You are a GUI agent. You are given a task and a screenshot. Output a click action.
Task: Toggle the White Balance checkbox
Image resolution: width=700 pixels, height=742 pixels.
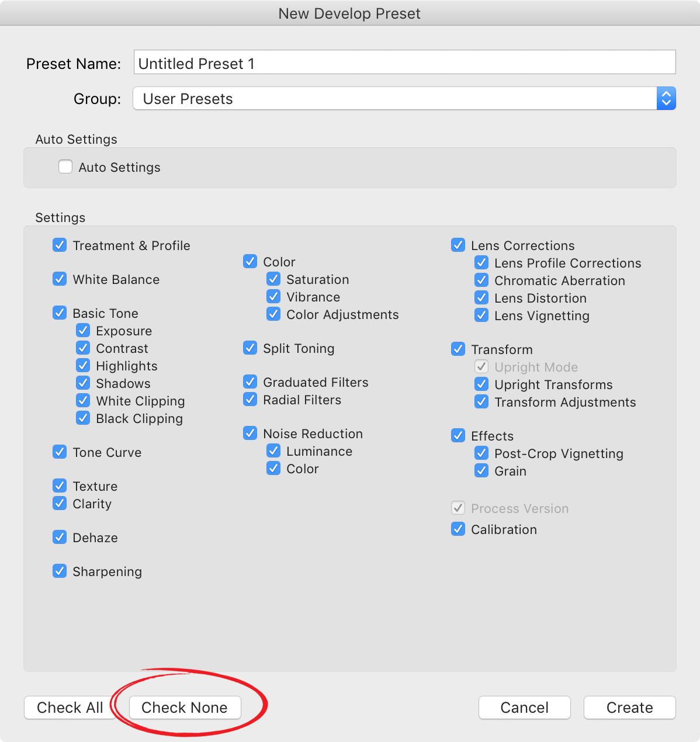(x=59, y=279)
